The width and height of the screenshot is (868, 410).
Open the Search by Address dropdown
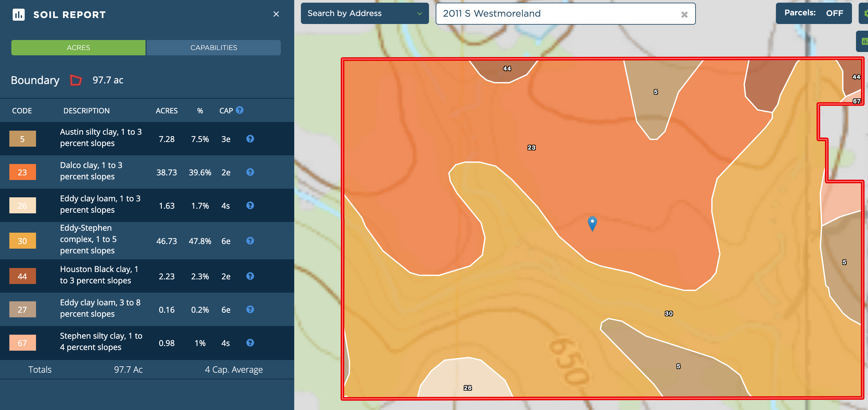pyautogui.click(x=364, y=13)
